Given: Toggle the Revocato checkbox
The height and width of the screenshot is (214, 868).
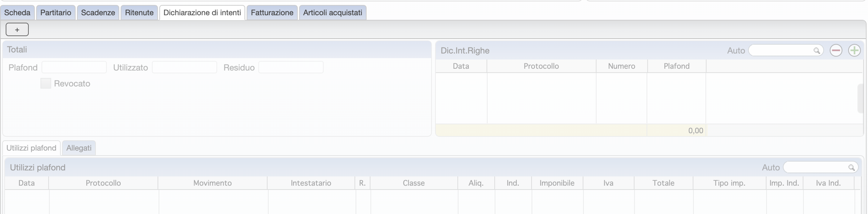Looking at the screenshot, I should 46,83.
